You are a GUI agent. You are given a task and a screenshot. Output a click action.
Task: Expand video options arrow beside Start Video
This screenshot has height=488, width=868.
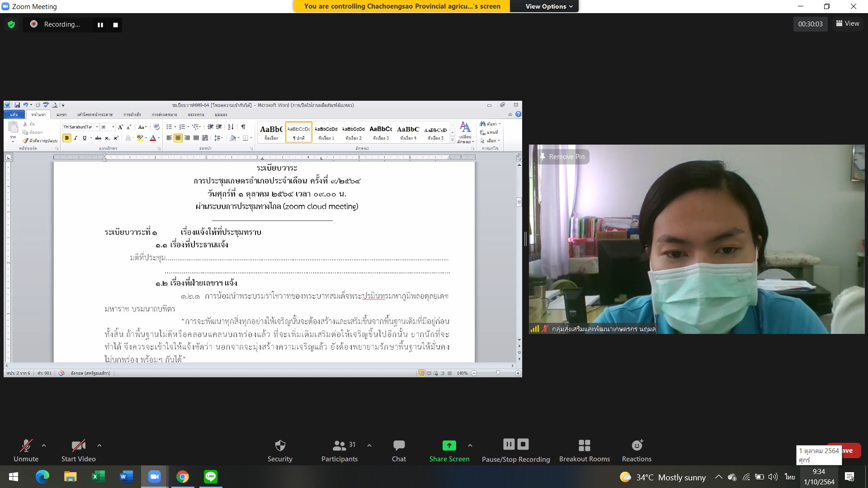click(99, 446)
